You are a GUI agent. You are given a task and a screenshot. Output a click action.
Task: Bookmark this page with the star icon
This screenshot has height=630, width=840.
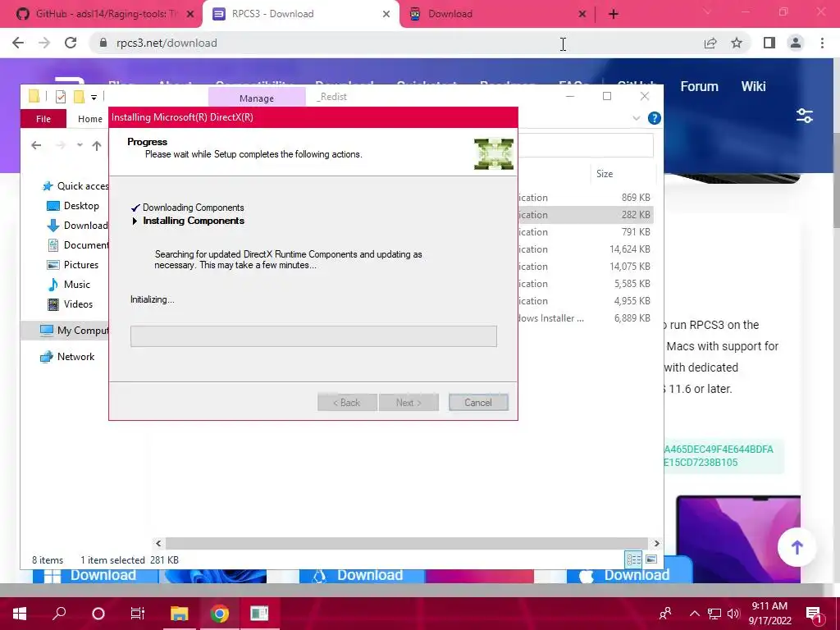[x=737, y=43]
